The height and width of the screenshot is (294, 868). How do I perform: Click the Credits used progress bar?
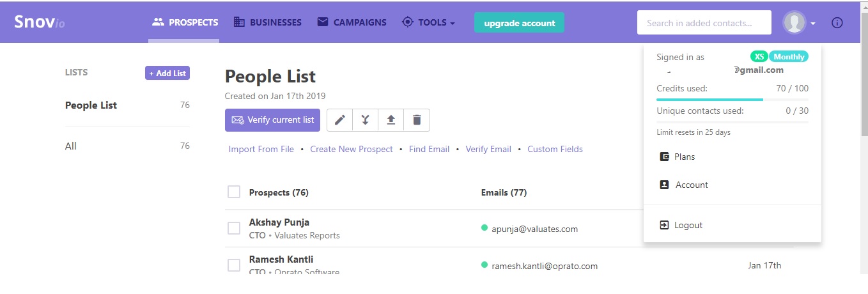[x=732, y=100]
